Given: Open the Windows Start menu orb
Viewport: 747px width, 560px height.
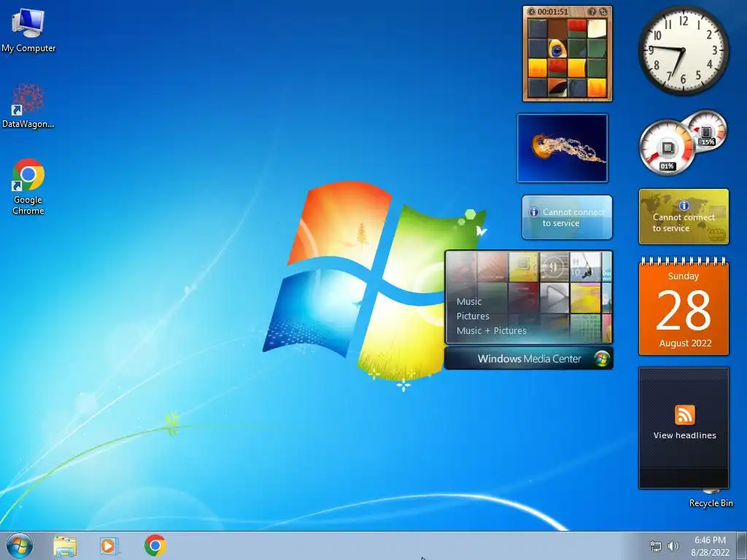Looking at the screenshot, I should tap(20, 545).
